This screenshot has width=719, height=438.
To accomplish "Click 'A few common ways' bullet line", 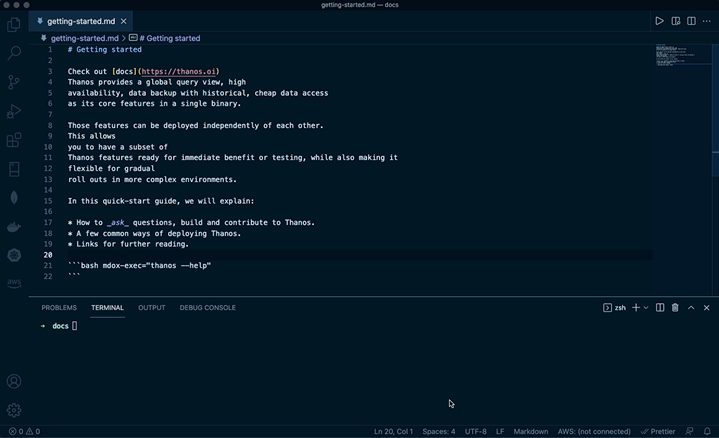I will [154, 233].
